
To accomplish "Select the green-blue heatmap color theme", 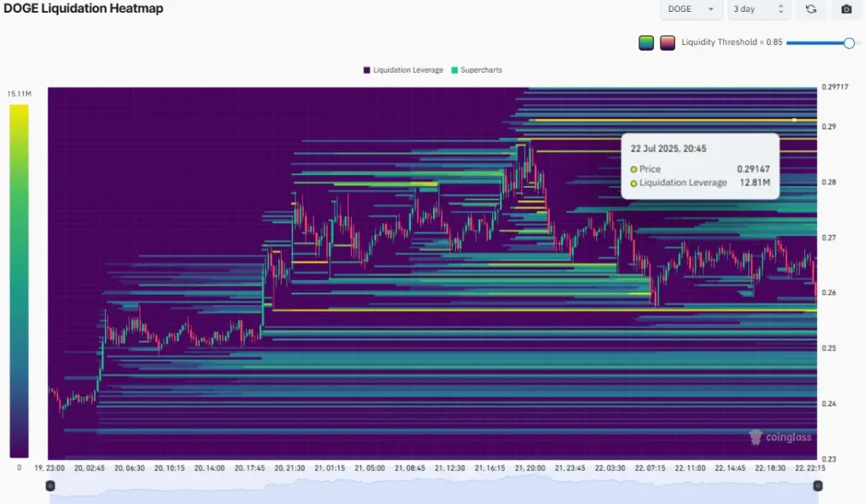I will pyautogui.click(x=646, y=43).
